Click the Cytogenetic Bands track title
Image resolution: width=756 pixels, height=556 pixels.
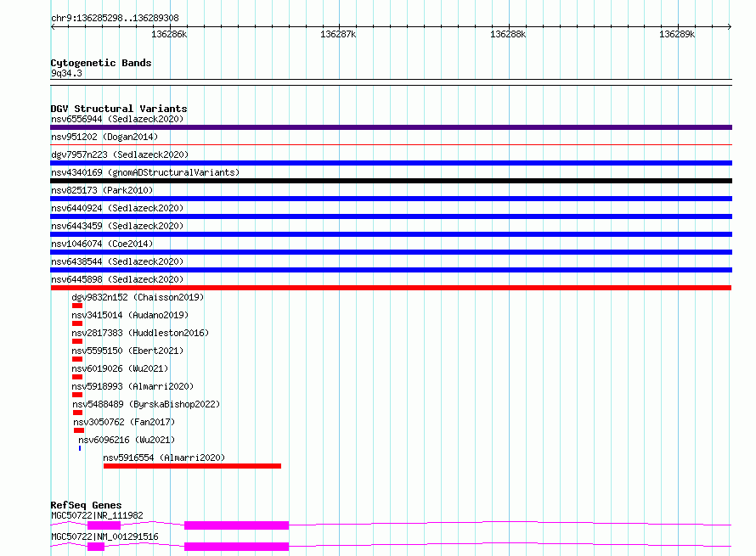pos(101,63)
